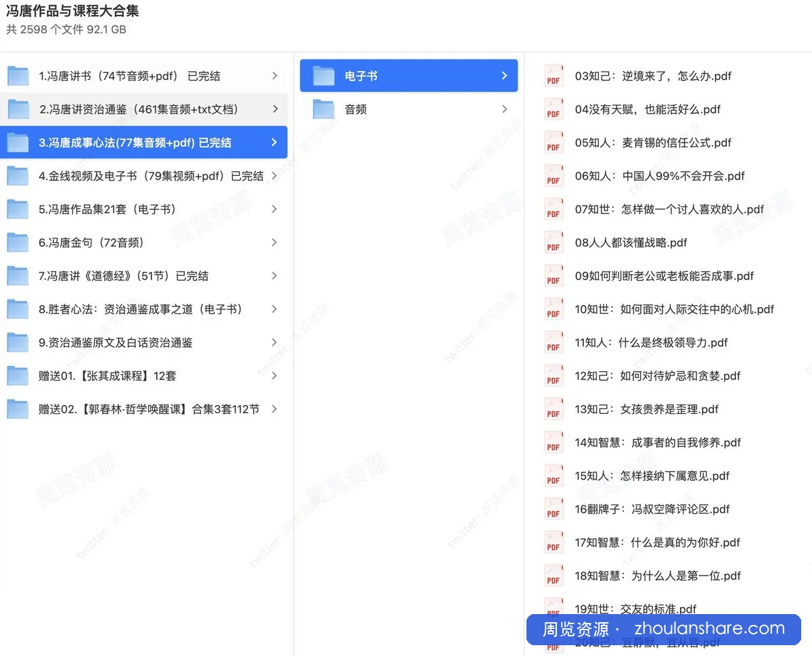Screen dimensions: 812x656
Task: Click folder icon of 1.冯唐讲书
Action: 18,76
